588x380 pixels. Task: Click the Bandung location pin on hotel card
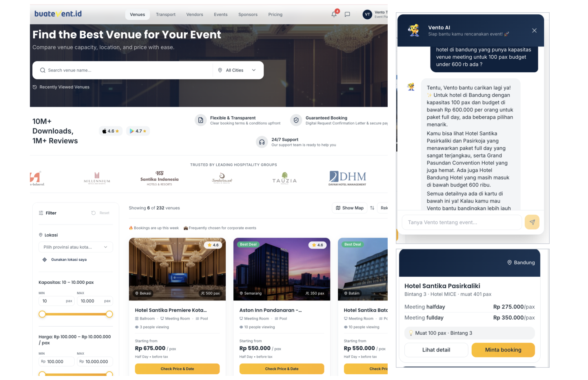pos(509,262)
